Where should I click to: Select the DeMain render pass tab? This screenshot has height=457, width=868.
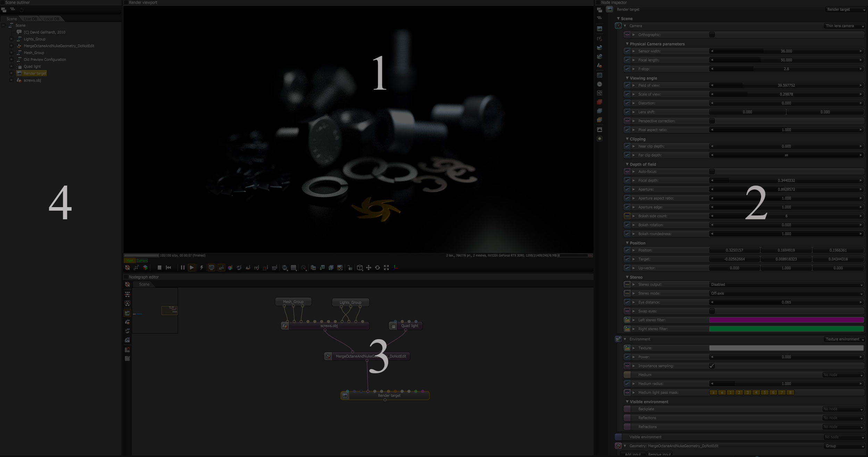pyautogui.click(x=142, y=261)
